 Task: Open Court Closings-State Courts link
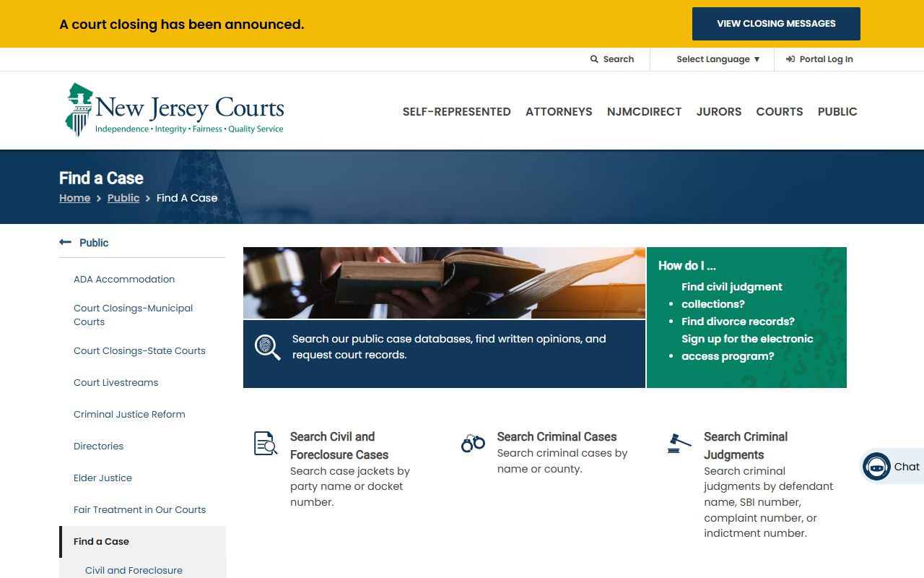(x=139, y=350)
